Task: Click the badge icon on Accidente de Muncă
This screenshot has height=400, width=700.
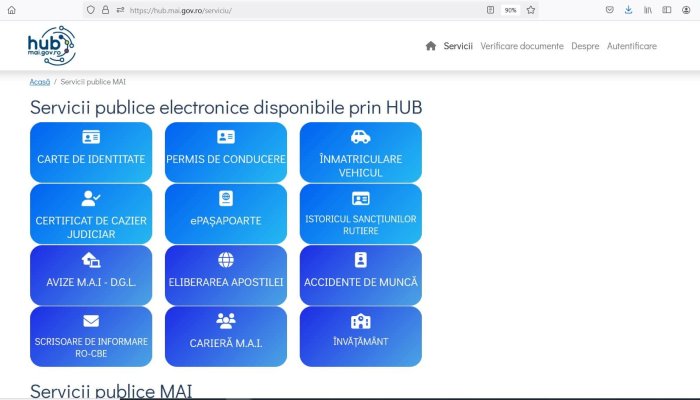Action: [x=361, y=260]
